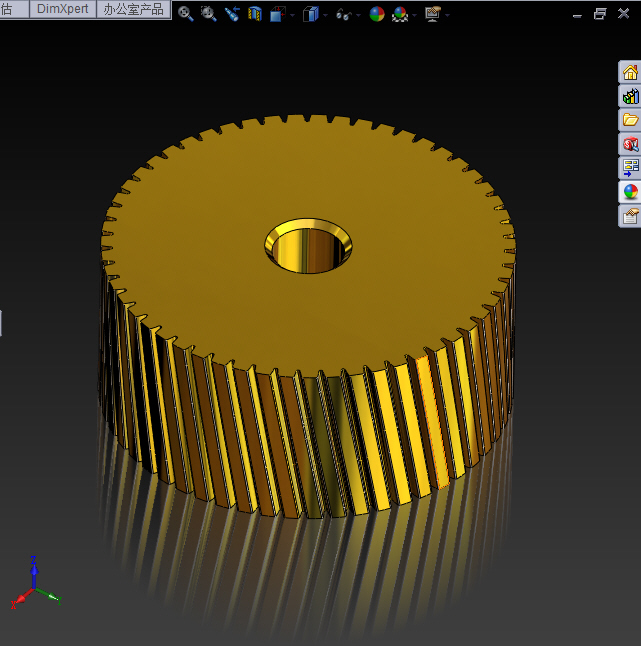This screenshot has height=646, width=641.
Task: Select the Zoom to Area tool
Action: [x=208, y=14]
